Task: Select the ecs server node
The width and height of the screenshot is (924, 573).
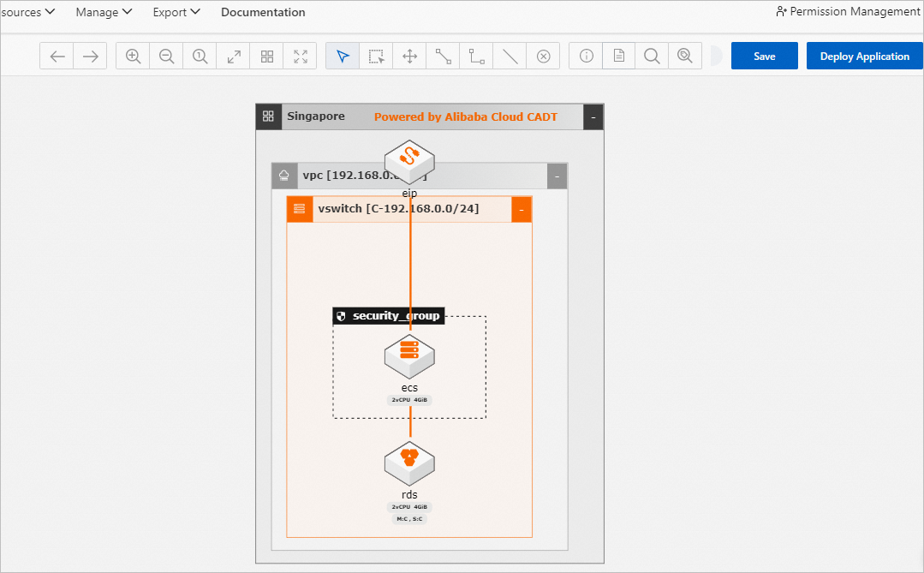Action: (x=409, y=356)
